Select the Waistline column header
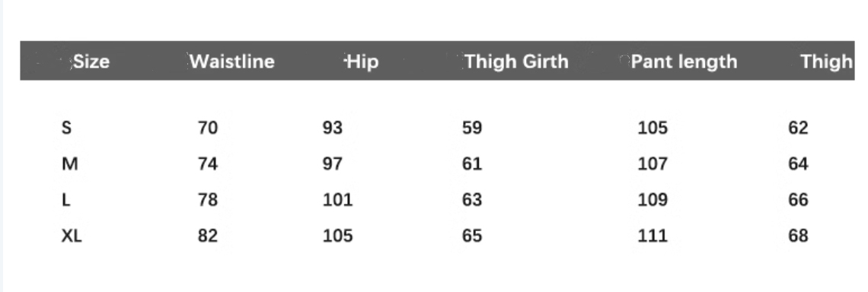 pos(232,61)
